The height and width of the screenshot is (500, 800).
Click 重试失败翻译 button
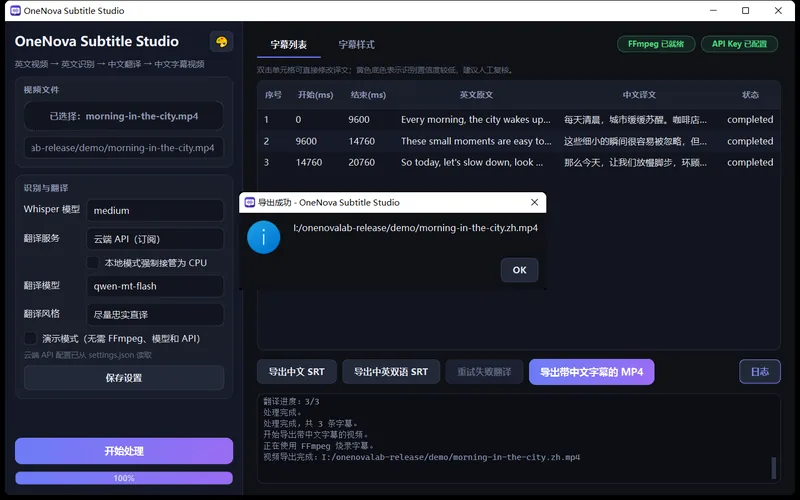point(484,372)
